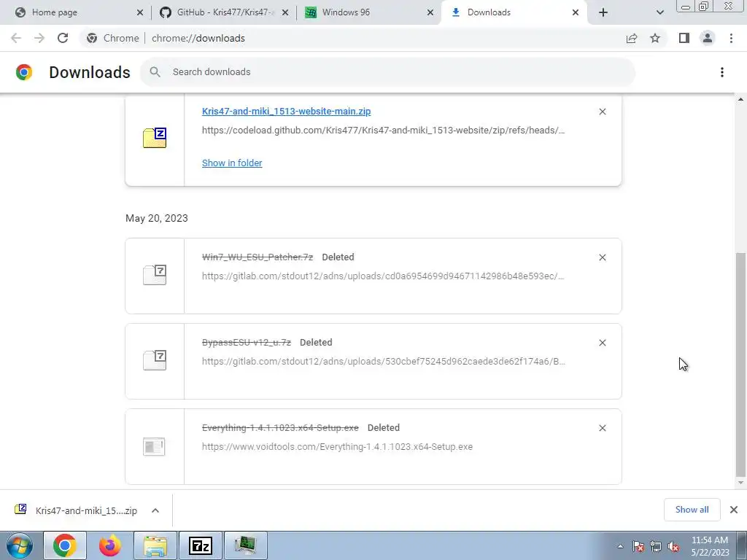Viewport: 747px width, 560px height.
Task: Remove BypassESU-v12_u.7z from list
Action: [602, 343]
